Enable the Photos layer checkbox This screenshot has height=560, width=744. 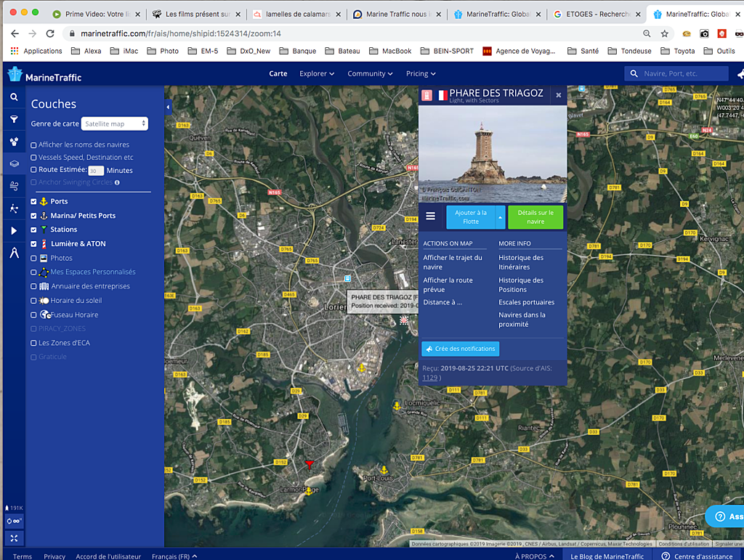tap(33, 259)
